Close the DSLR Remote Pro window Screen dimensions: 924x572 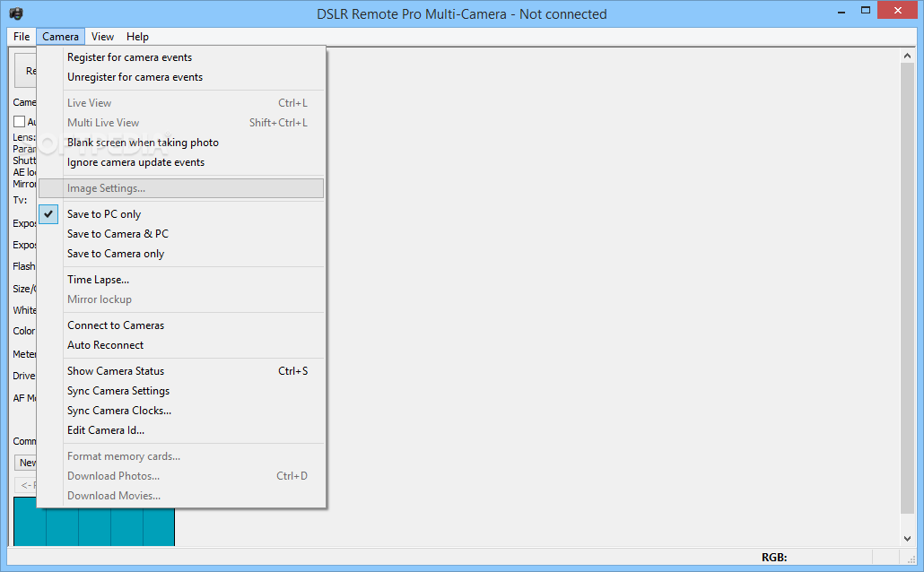tap(897, 10)
